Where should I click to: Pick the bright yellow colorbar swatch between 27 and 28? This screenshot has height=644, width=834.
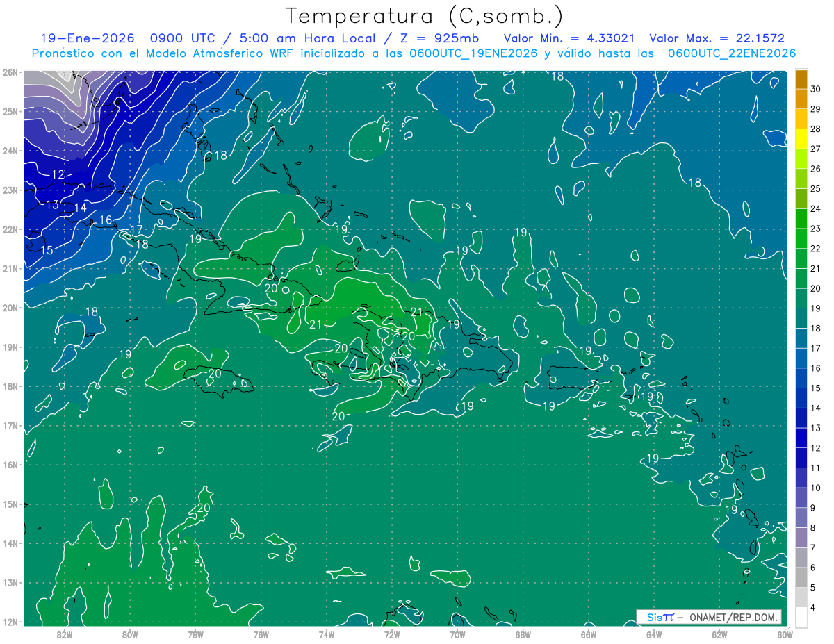coord(801,139)
